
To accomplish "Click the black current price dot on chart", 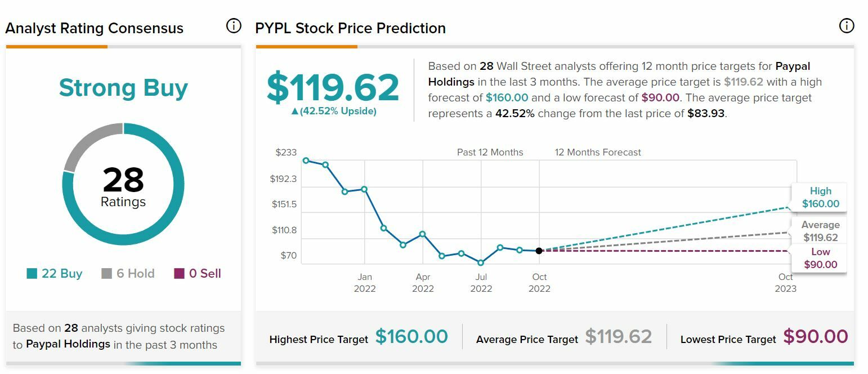I will click(539, 251).
